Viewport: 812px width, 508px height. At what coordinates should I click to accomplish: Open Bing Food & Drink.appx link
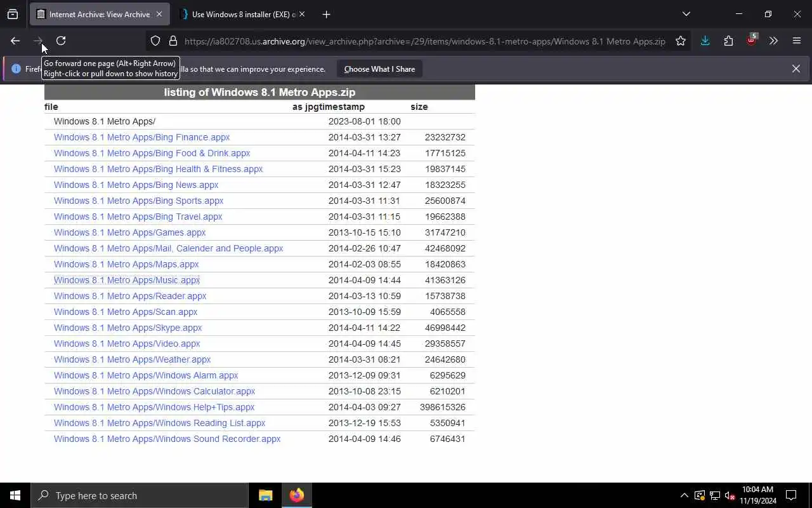(152, 153)
